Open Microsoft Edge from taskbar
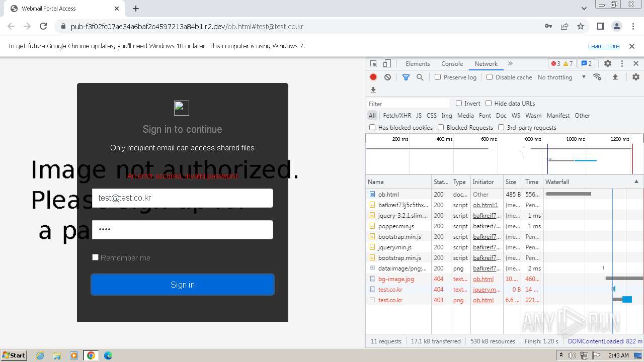Image resolution: width=644 pixels, height=362 pixels. tap(108, 355)
